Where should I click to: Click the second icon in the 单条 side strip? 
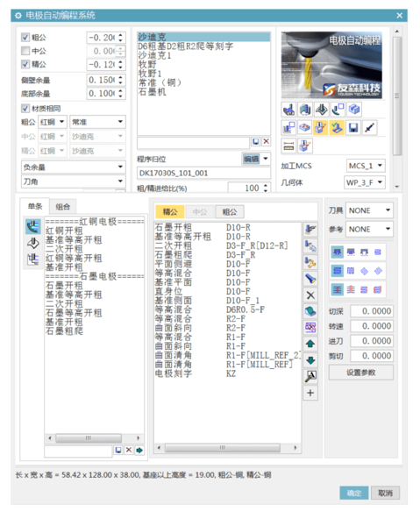tap(32, 243)
